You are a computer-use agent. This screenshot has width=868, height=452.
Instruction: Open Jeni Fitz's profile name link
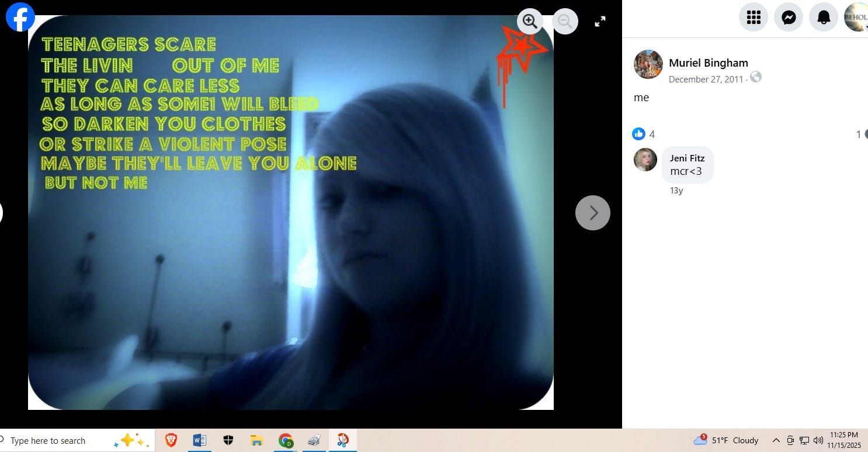pyautogui.click(x=687, y=158)
